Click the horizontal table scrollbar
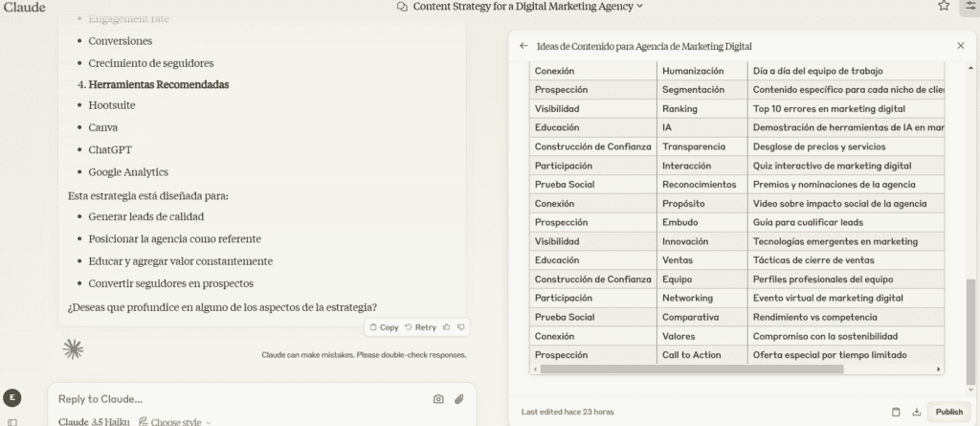 tap(692, 370)
